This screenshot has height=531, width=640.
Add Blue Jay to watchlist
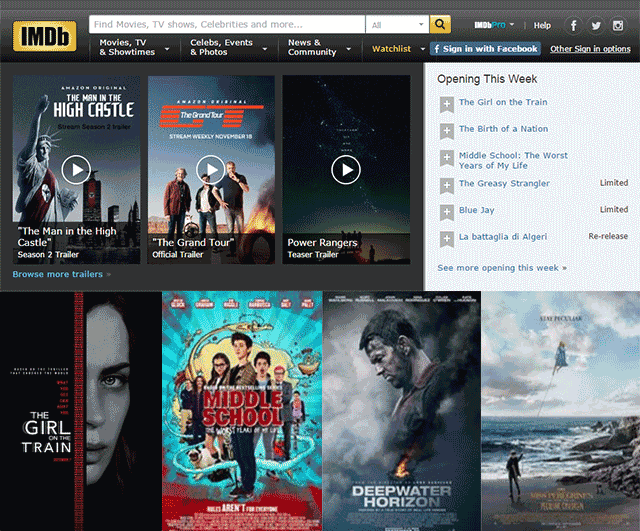pyautogui.click(x=446, y=211)
